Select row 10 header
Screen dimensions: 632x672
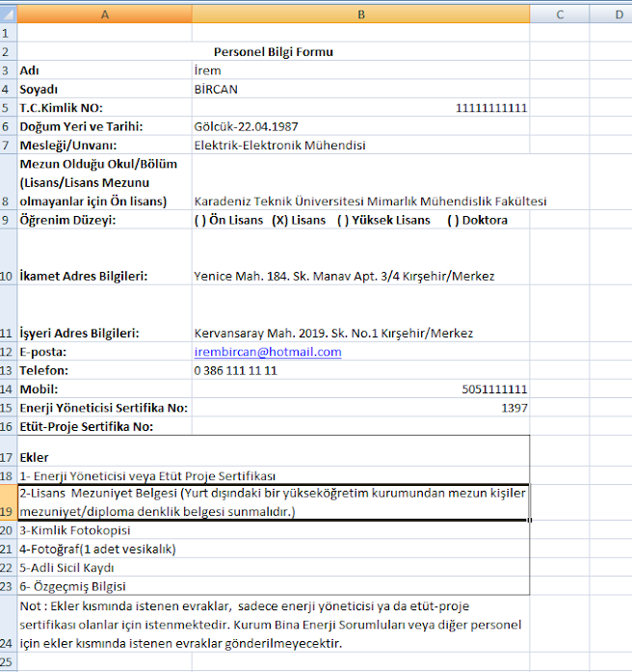(9, 256)
